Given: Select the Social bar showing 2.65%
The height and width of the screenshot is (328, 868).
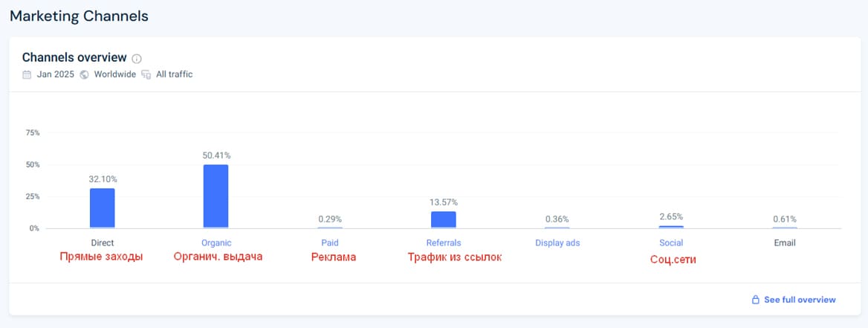Looking at the screenshot, I should point(671,226).
